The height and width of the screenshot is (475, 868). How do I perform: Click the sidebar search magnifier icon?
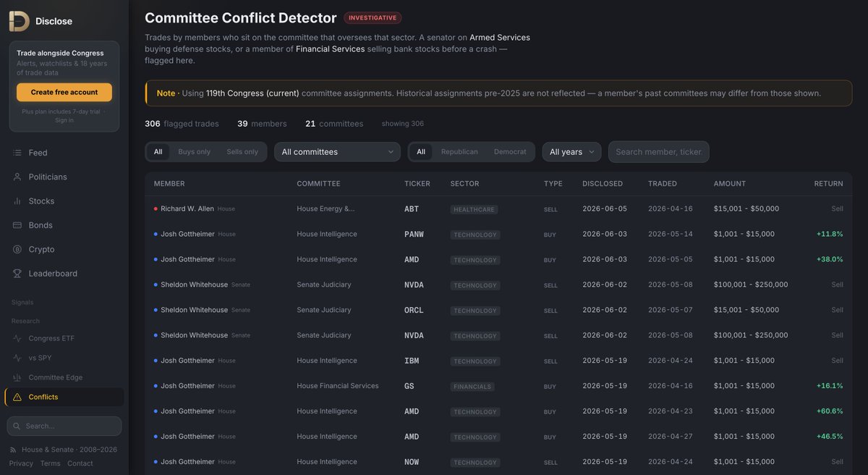click(18, 426)
